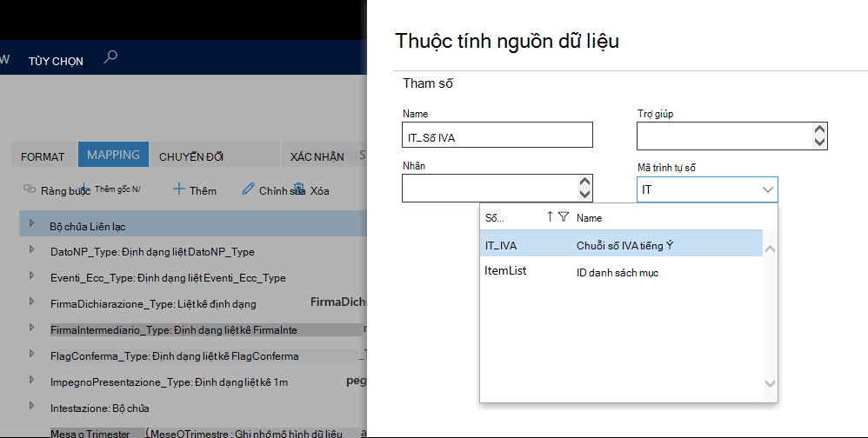
Task: Click the pencil icon for Chỉnh sửa
Action: (248, 189)
